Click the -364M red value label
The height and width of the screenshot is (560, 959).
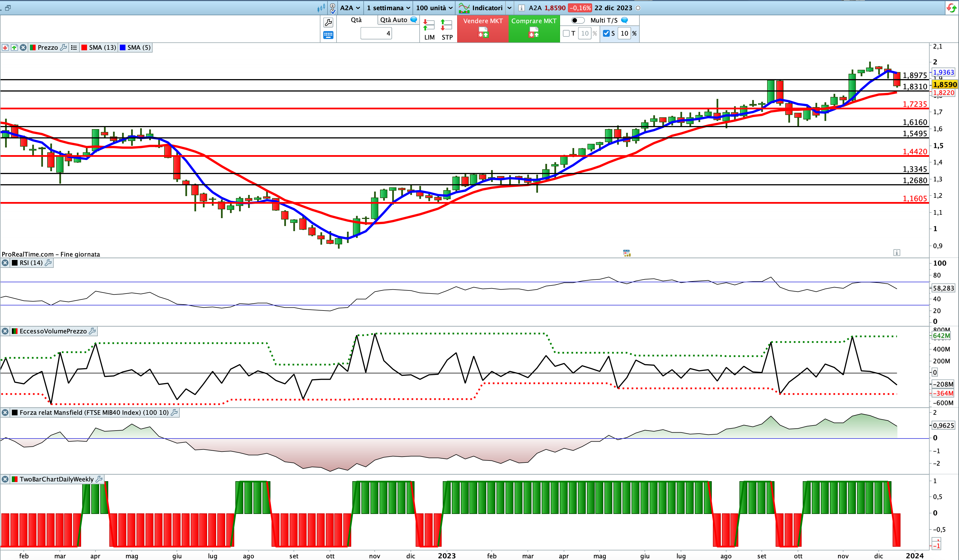pyautogui.click(x=943, y=393)
